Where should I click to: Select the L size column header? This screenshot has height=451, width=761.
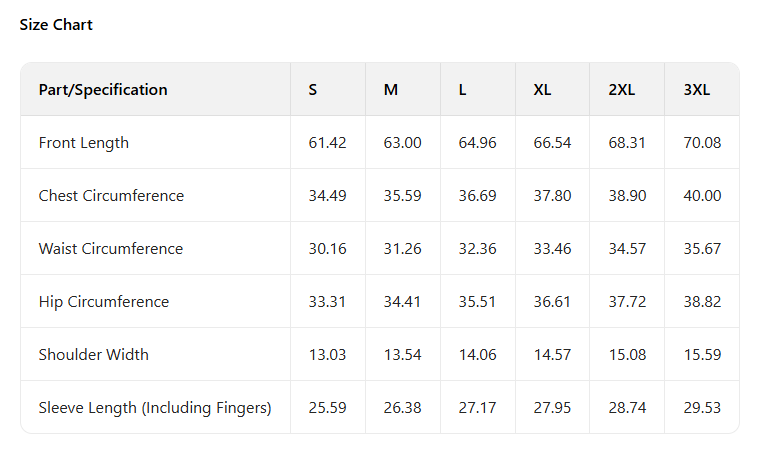[462, 90]
